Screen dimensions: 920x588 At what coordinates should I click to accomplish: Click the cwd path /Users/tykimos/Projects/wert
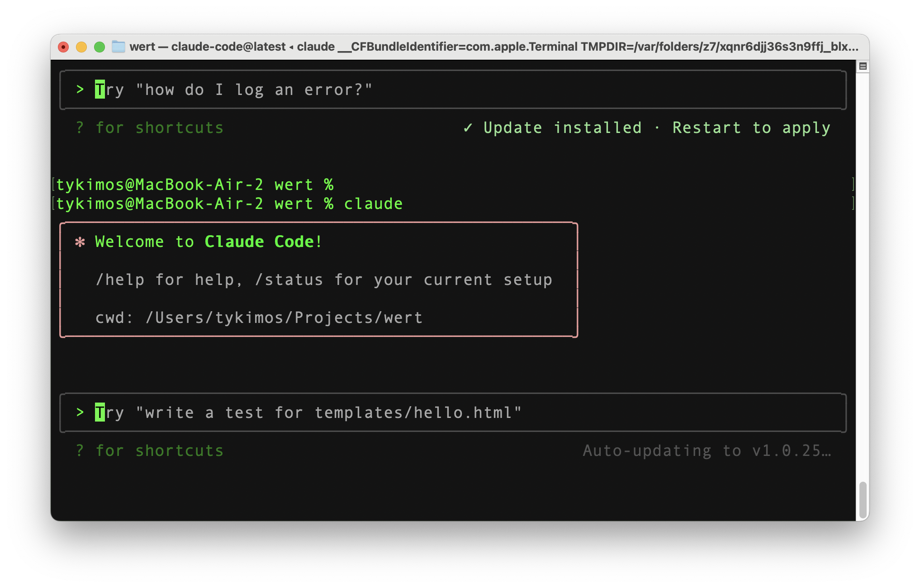pyautogui.click(x=284, y=318)
